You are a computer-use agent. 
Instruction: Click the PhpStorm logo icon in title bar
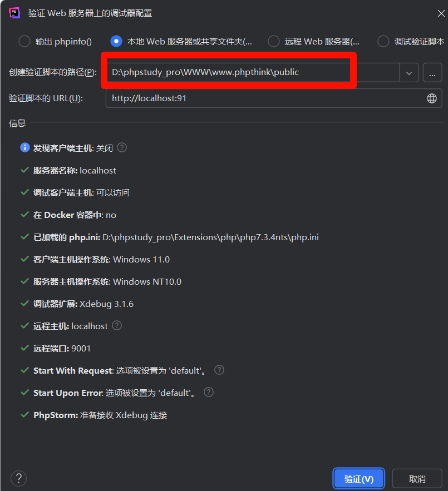coord(14,13)
